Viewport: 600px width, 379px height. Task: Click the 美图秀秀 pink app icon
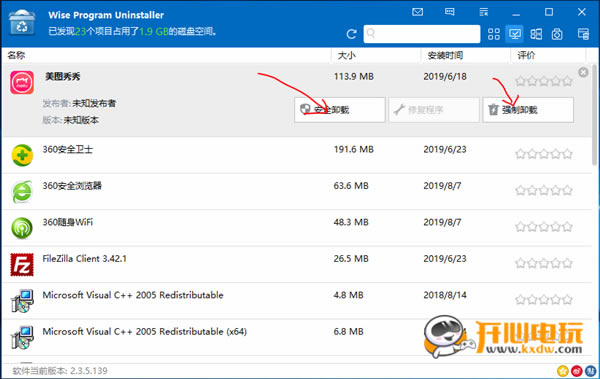22,82
